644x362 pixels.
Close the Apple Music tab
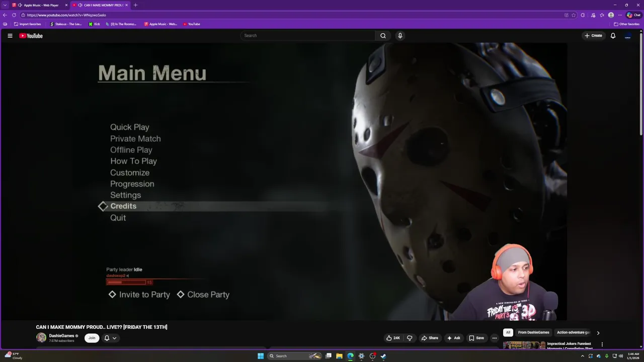tap(66, 5)
